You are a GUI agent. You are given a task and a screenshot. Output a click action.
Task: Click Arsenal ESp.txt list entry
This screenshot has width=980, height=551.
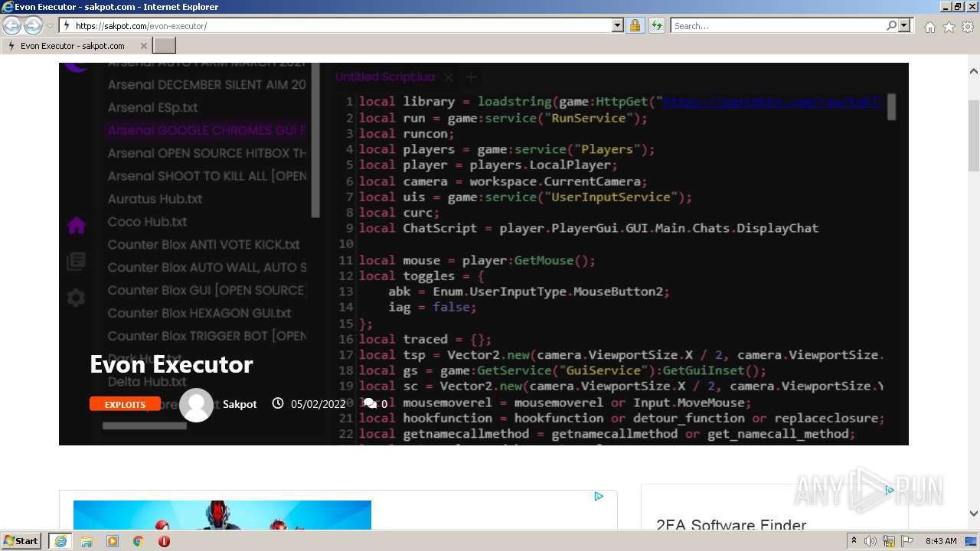click(x=153, y=108)
